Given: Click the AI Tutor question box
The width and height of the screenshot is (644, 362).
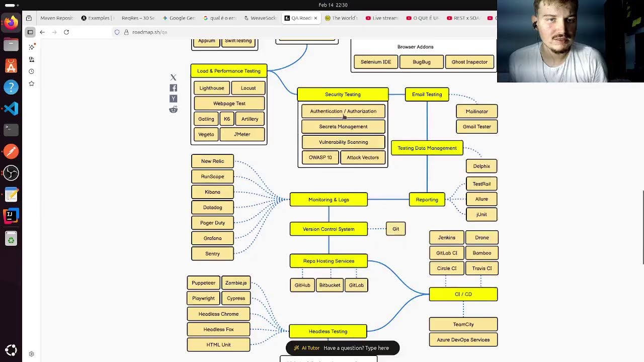Looking at the screenshot, I should tap(343, 348).
